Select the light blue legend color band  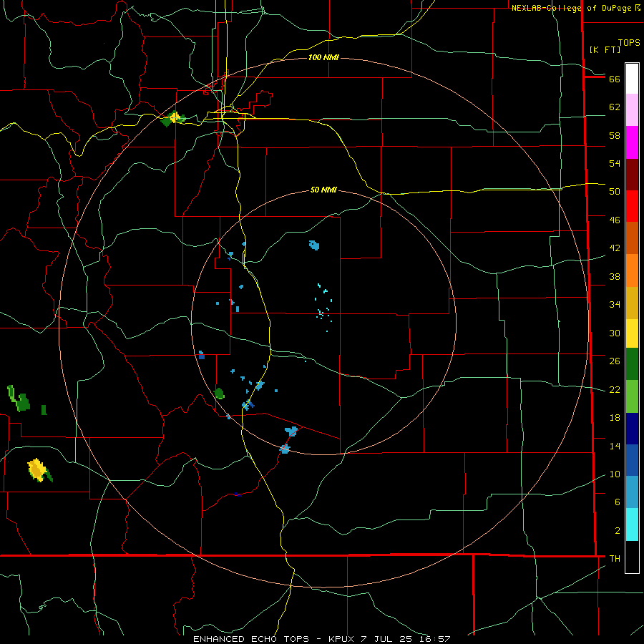pos(632,492)
